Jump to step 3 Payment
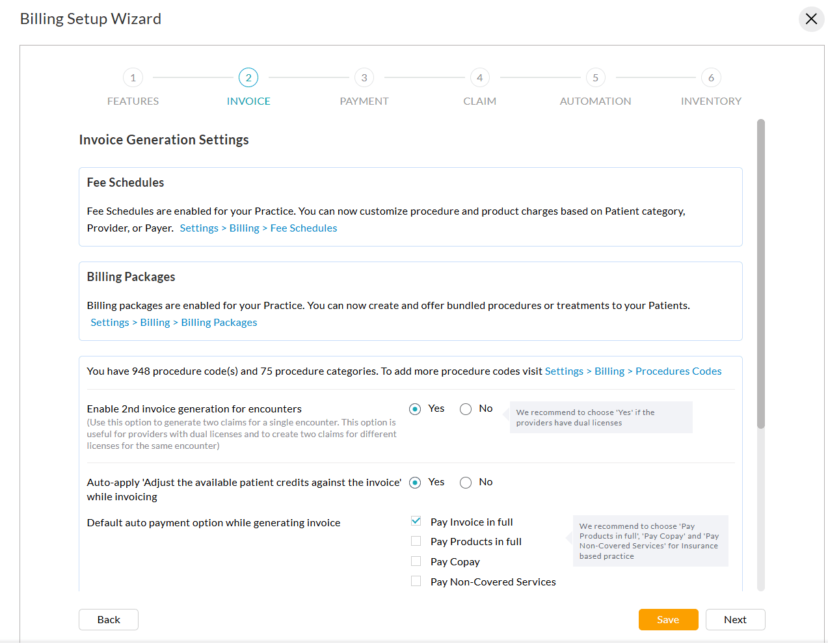Image resolution: width=828 pixels, height=644 pixels. 364,77
